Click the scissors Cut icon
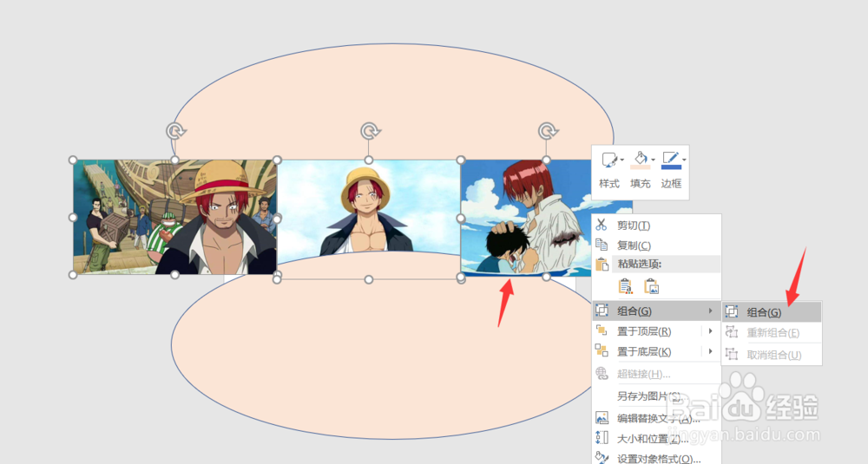 [x=602, y=225]
